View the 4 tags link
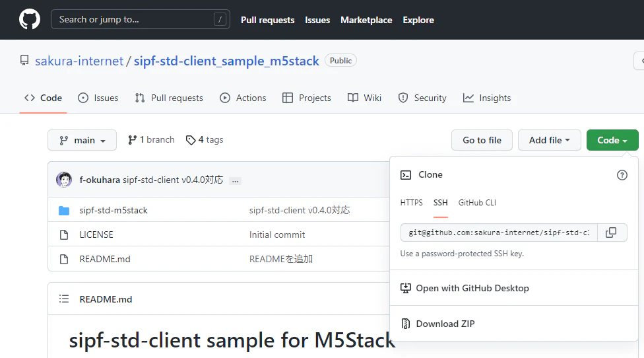Screen dimensions: 644x358 tap(205, 140)
